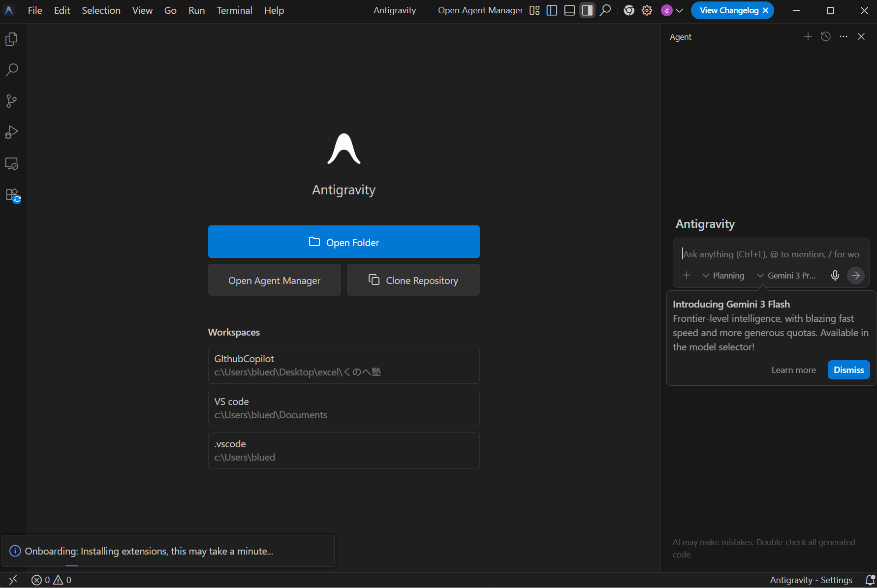This screenshot has width=877, height=588.
Task: Open the Explorer view in activity bar
Action: tap(12, 39)
